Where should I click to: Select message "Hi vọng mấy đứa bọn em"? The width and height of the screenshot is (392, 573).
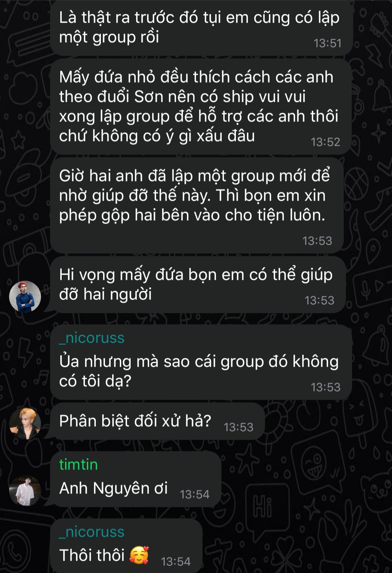pyautogui.click(x=198, y=285)
